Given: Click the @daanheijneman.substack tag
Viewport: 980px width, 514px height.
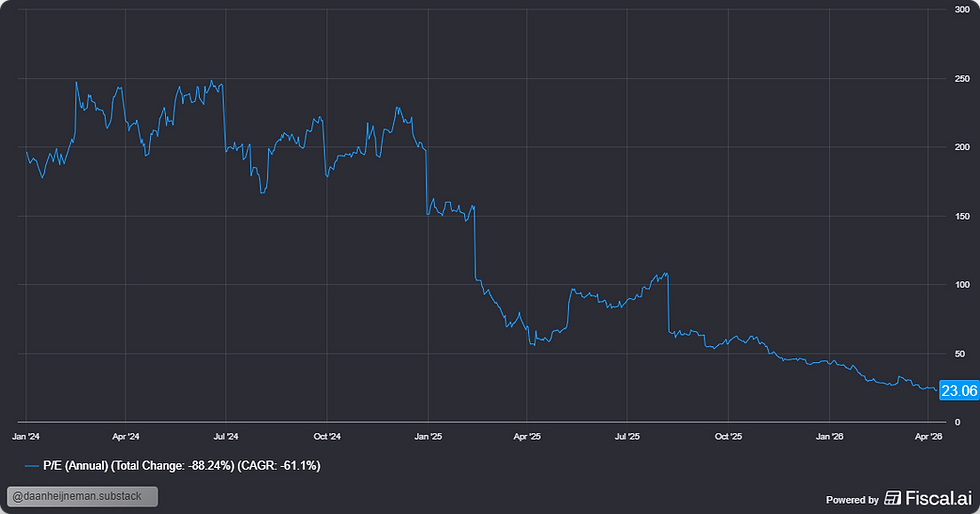Looking at the screenshot, I should (x=82, y=496).
